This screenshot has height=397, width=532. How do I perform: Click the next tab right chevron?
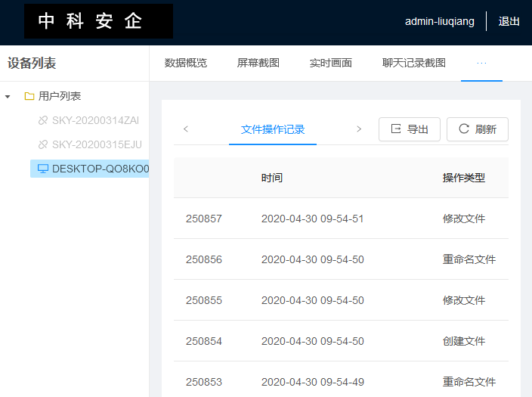coord(359,129)
